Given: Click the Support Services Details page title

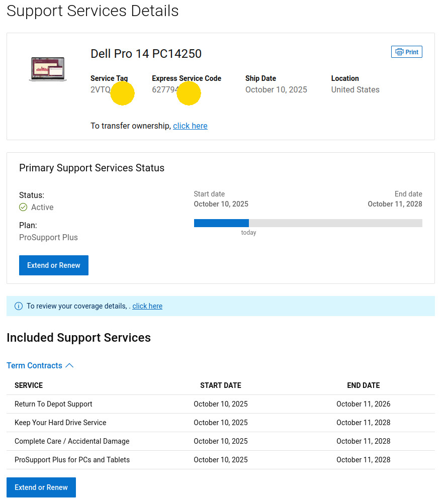Looking at the screenshot, I should click(93, 11).
